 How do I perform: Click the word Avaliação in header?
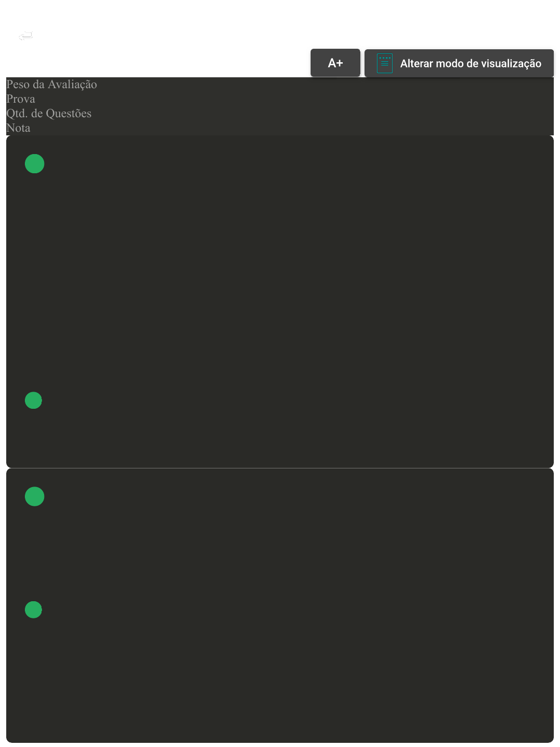72,85
